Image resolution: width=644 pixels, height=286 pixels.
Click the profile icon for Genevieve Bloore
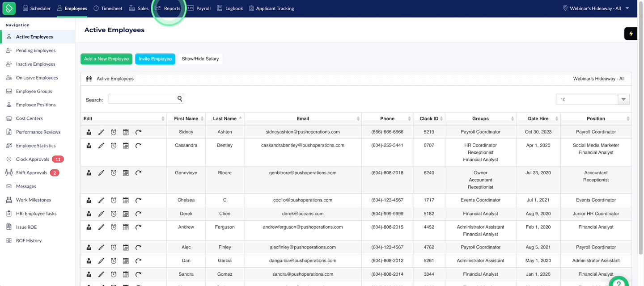click(89, 173)
